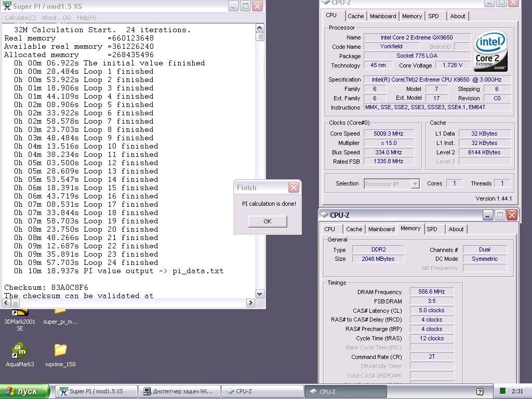Click the Level 2 cache value 6144 KBytes

pos(484,152)
